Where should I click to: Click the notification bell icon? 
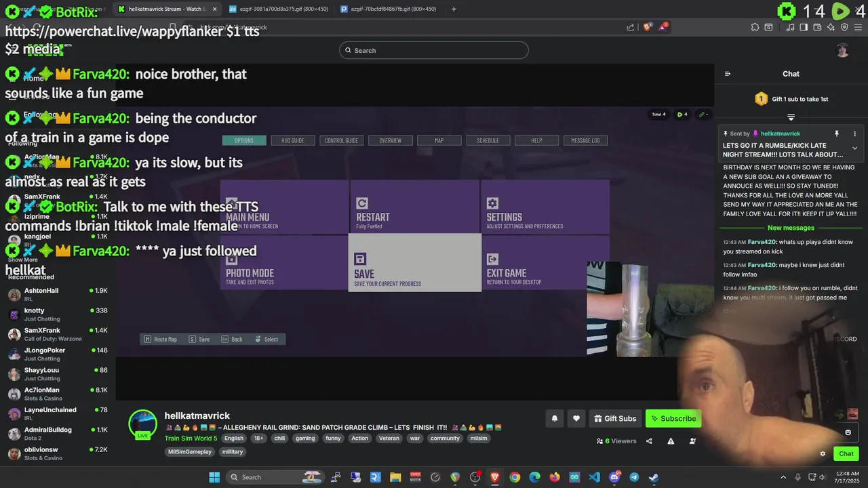click(x=554, y=418)
